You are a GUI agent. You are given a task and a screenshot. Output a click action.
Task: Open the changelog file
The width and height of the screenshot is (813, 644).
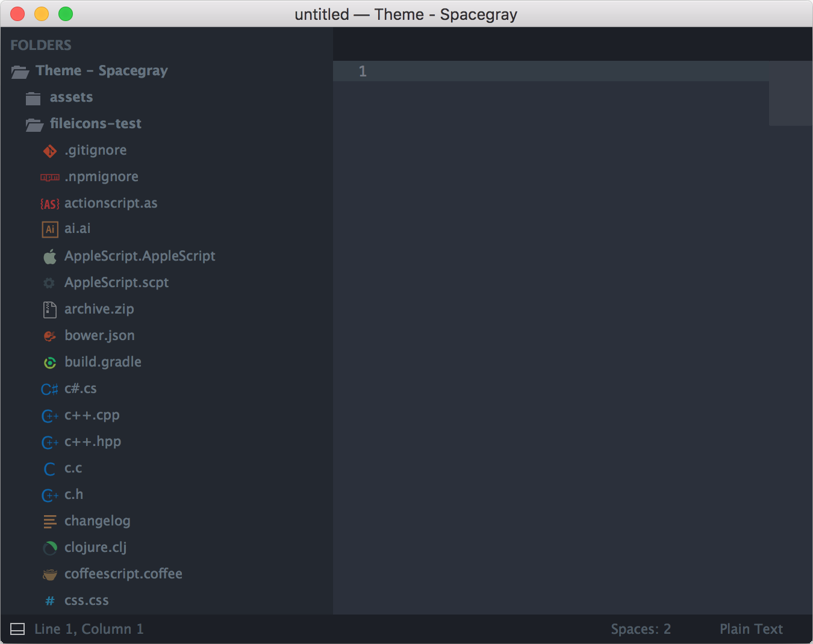pyautogui.click(x=98, y=521)
